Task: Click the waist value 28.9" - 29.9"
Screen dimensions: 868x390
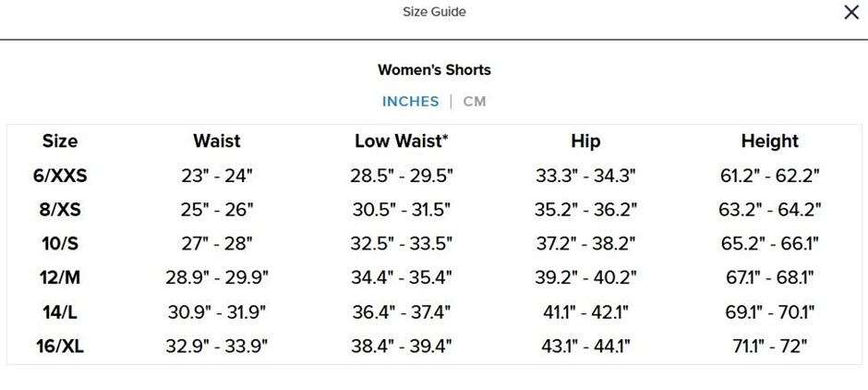Action: (x=217, y=278)
